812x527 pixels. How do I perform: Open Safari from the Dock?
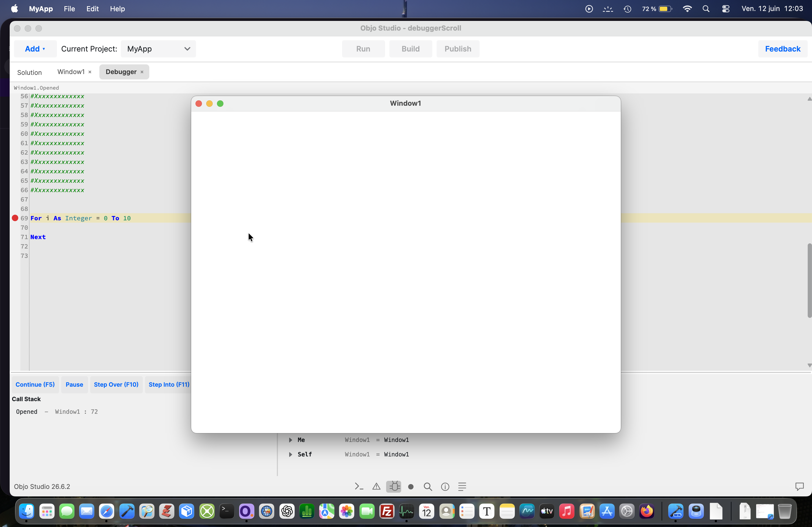(x=106, y=511)
